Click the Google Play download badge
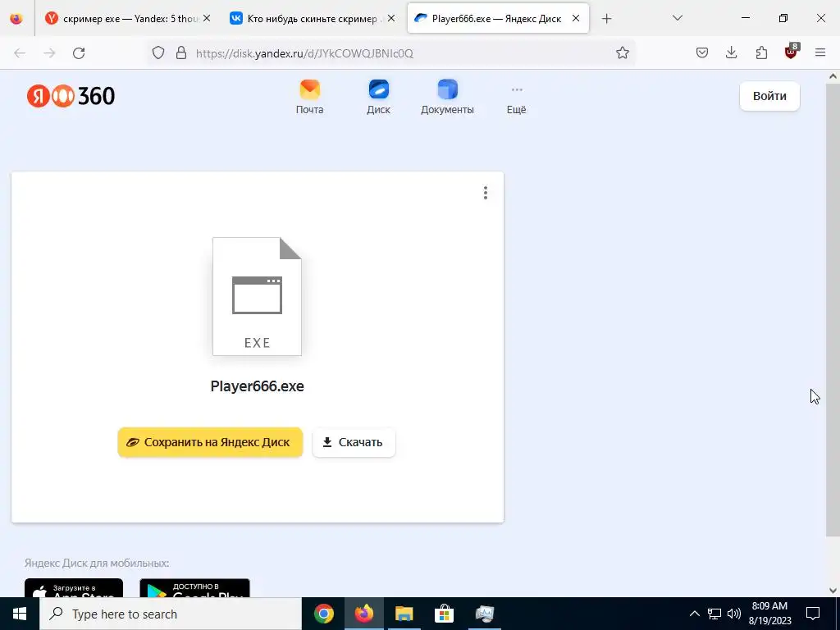 pyautogui.click(x=195, y=588)
